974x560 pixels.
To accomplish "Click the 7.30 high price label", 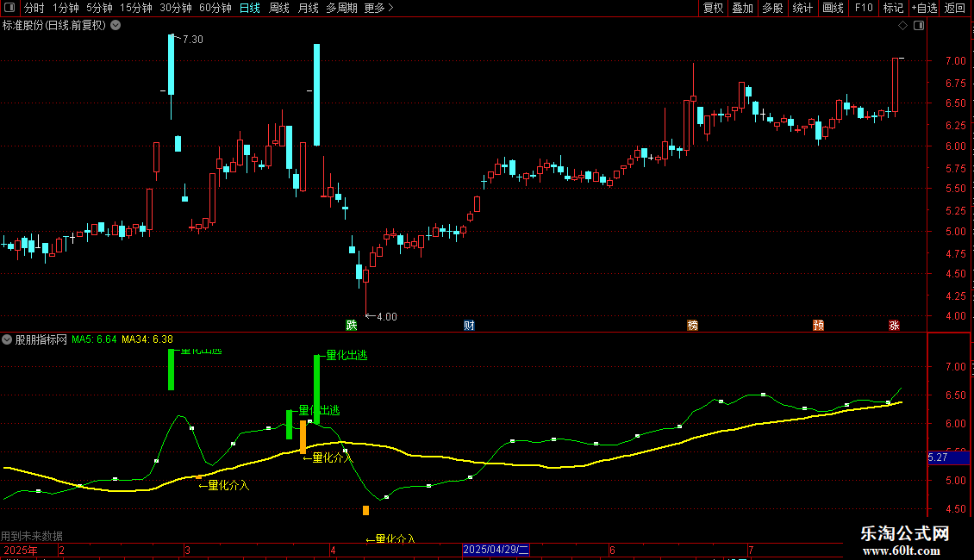I will [x=192, y=39].
